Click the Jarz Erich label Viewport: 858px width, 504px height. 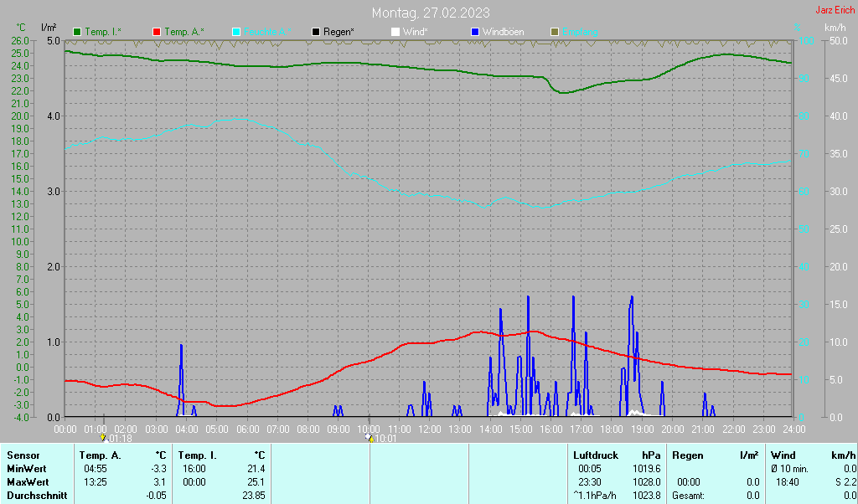pos(835,11)
